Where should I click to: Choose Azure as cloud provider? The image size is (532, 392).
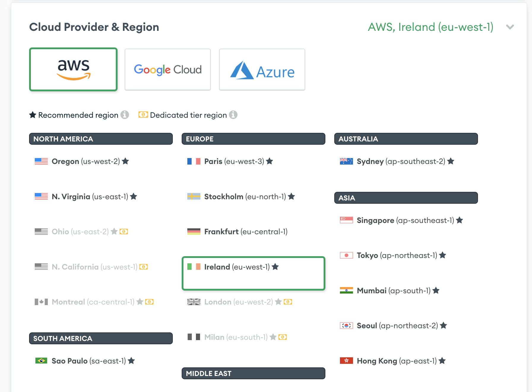coord(262,69)
